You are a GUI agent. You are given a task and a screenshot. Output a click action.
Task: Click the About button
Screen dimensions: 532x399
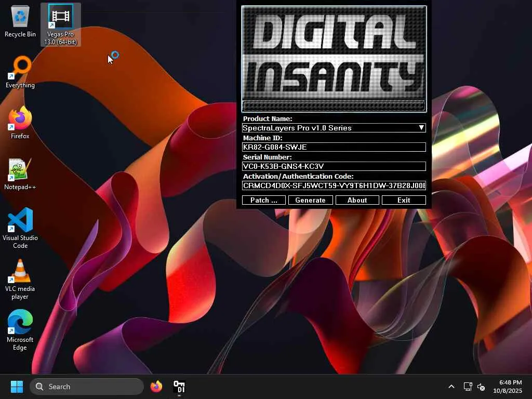pyautogui.click(x=357, y=200)
